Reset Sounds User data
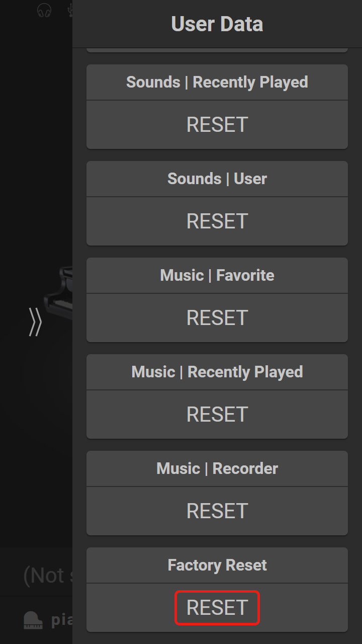362x644 pixels. point(217,221)
